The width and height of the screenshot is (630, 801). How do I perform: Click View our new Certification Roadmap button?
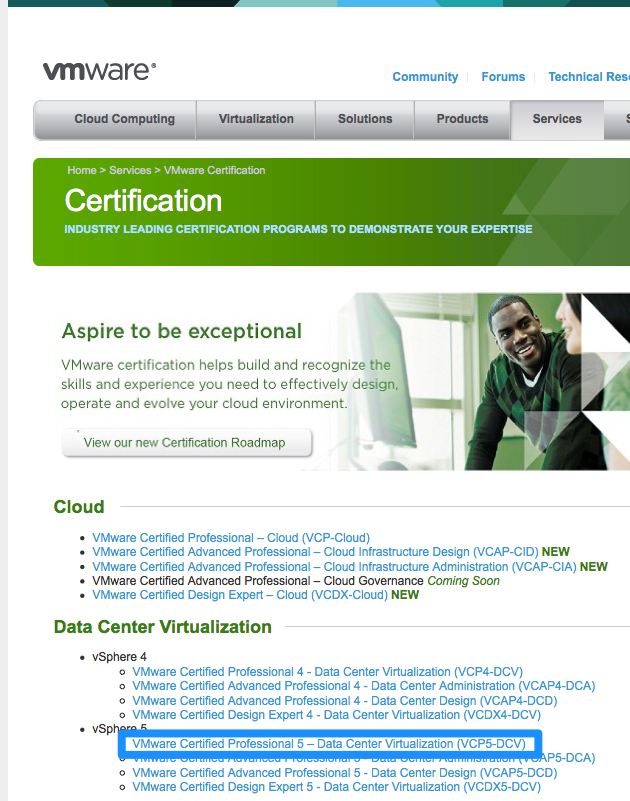(186, 442)
